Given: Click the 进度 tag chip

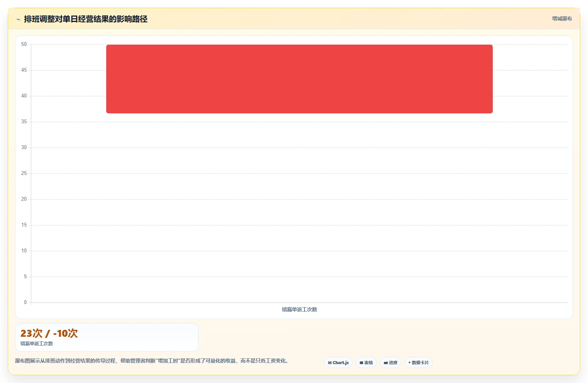Looking at the screenshot, I should (x=391, y=363).
